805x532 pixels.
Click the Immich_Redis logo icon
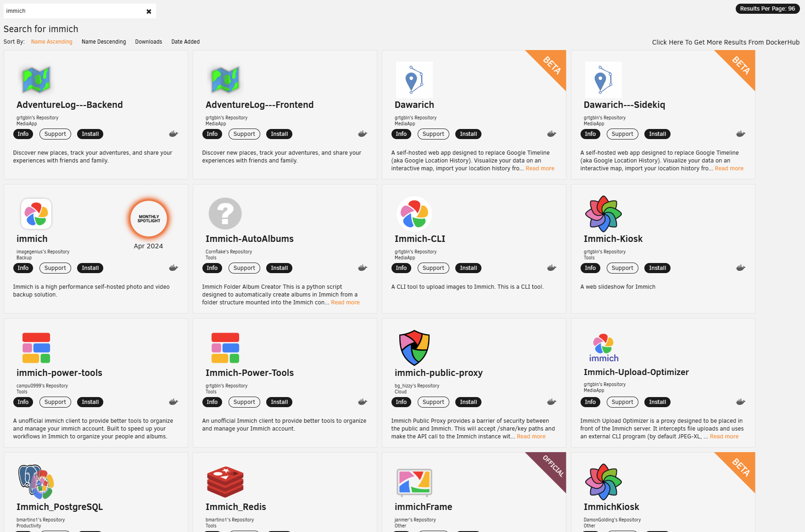tap(225, 482)
